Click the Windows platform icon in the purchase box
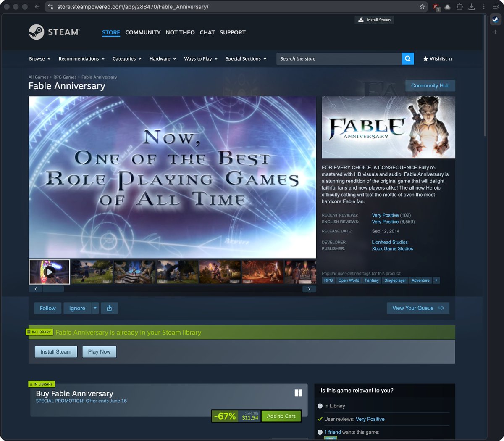This screenshot has width=504, height=441. point(298,393)
